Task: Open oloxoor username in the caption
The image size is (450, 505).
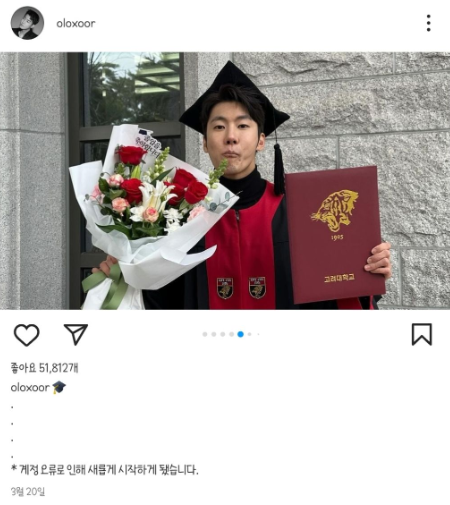Action: pos(30,387)
